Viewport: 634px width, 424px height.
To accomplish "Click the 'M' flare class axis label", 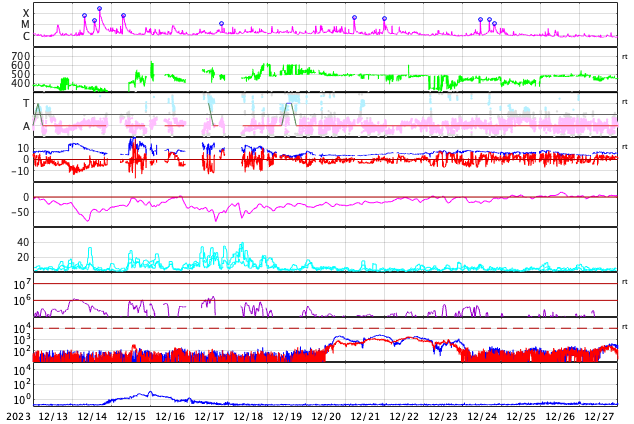I will click(25, 25).
